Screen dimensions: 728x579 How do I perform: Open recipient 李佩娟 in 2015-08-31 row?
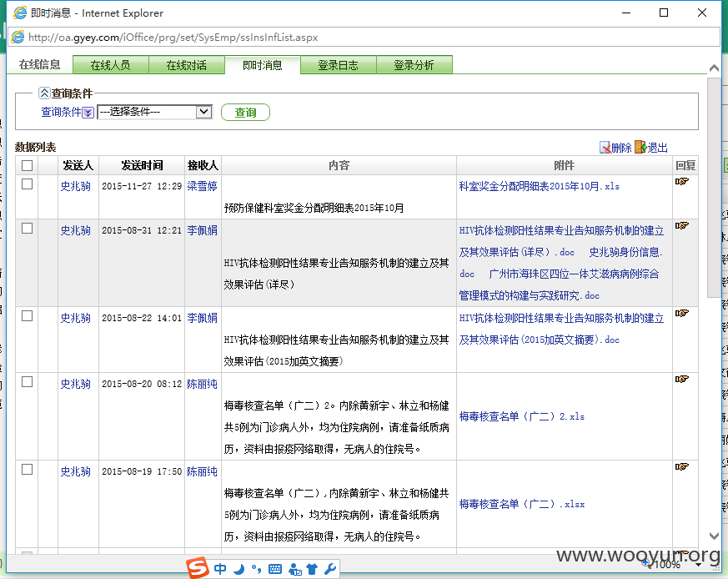click(202, 230)
